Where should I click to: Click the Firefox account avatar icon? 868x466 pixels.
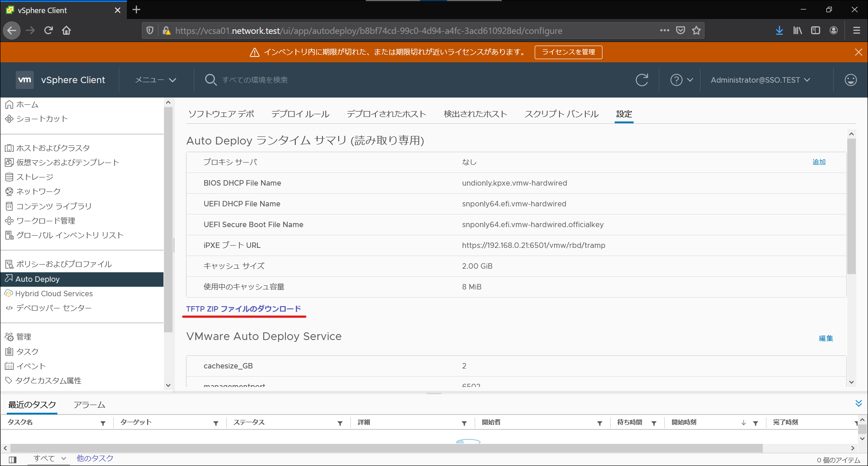[x=834, y=31]
